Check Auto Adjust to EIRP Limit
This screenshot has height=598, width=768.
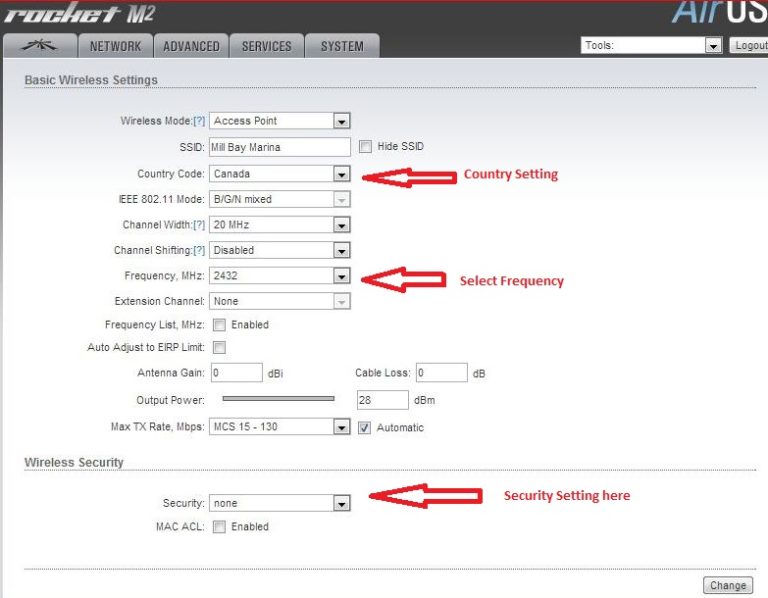(x=219, y=348)
